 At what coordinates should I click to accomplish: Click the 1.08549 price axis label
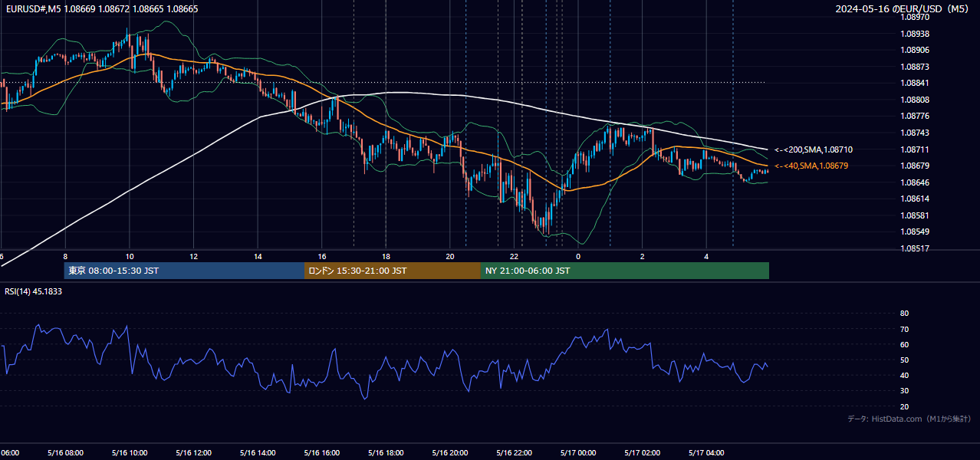pos(915,232)
